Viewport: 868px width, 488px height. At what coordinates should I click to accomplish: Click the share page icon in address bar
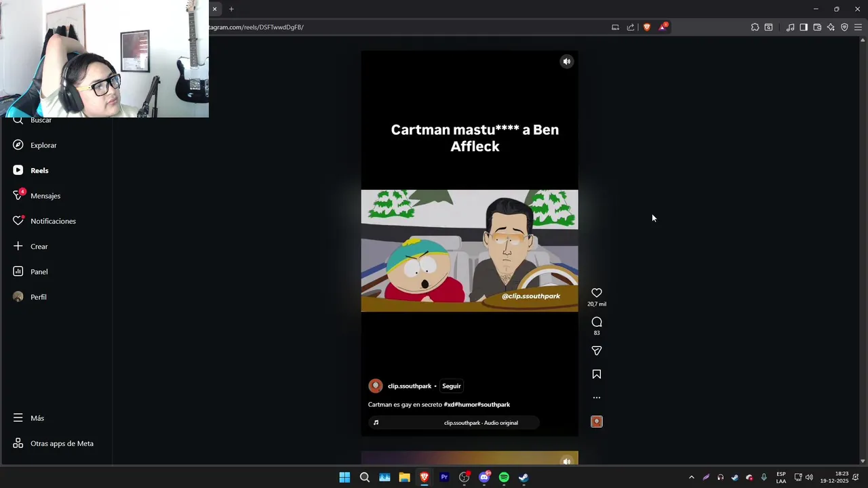coord(631,27)
